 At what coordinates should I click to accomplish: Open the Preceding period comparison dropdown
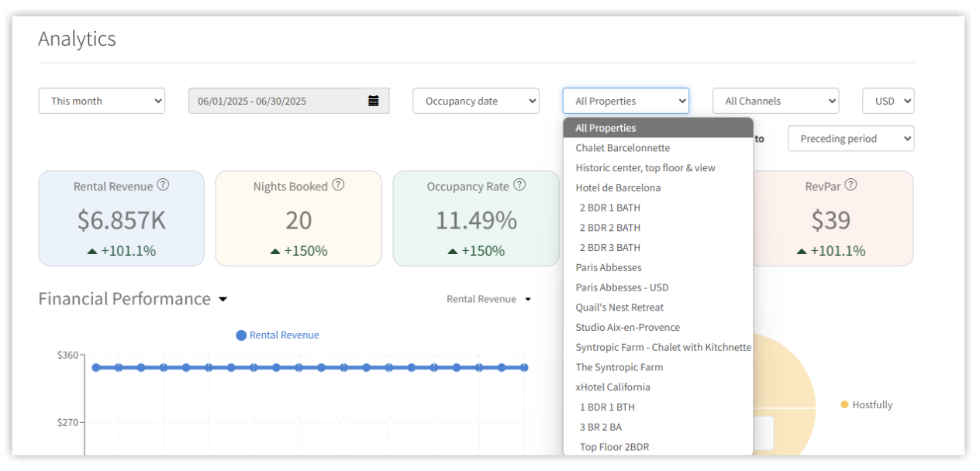(x=851, y=138)
